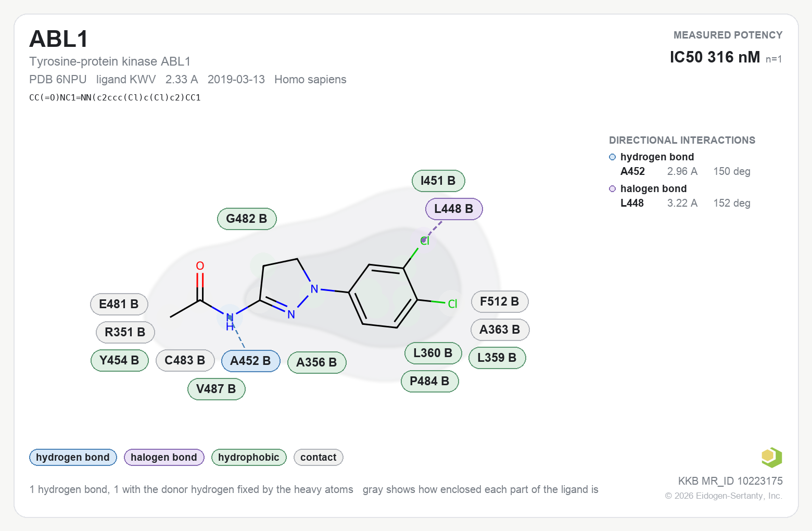
Task: Click the red oxygen atom in the ligand
Action: click(x=200, y=266)
